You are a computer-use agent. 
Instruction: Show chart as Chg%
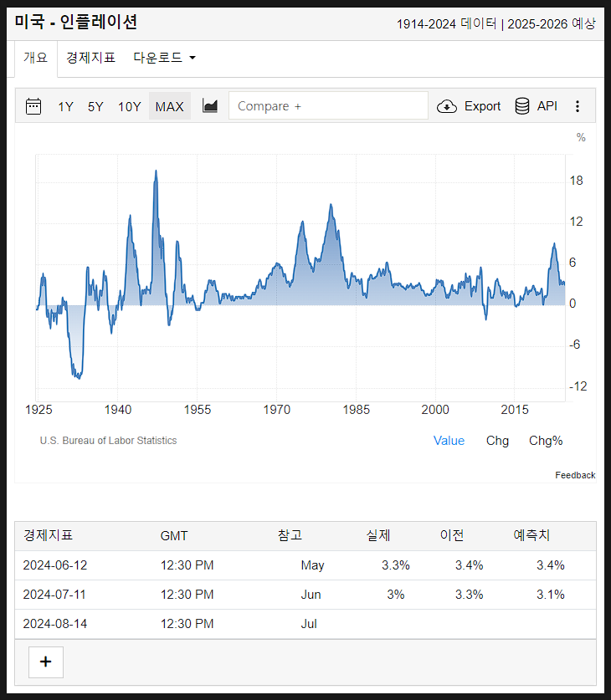pos(546,441)
